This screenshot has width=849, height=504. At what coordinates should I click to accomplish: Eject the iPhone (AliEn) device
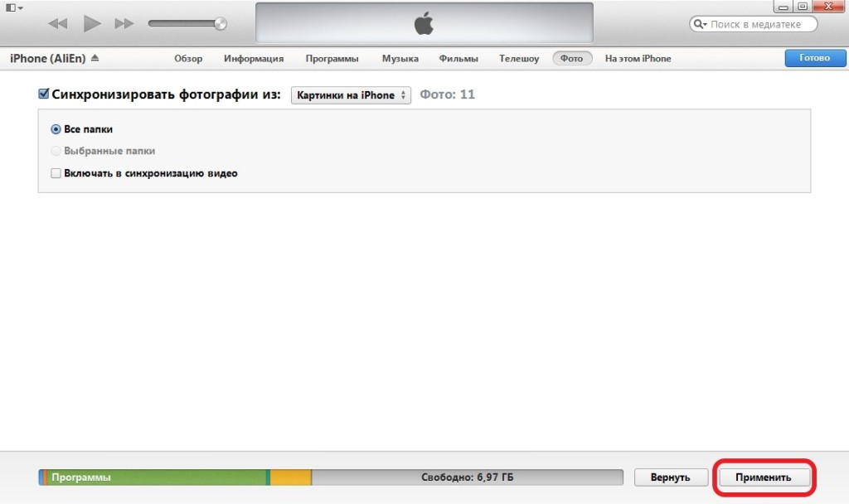click(95, 59)
